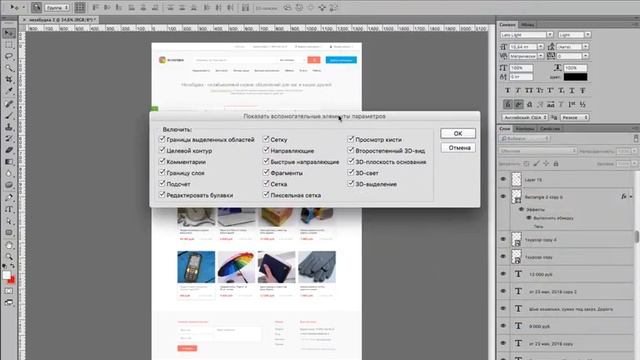
Task: Click the red background color swatch
Action: [12, 280]
